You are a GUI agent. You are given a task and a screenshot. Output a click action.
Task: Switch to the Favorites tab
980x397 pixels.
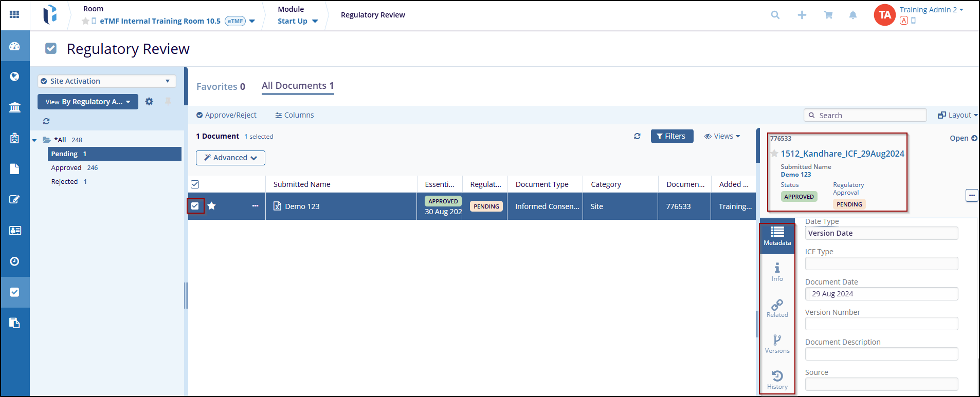point(221,86)
